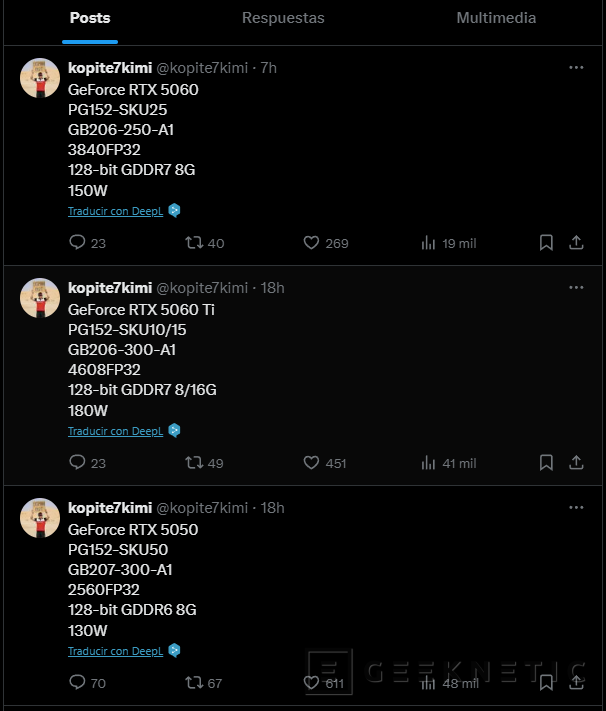The height and width of the screenshot is (711, 606).
Task: Bookmark the RTX 5060 Ti post
Action: (546, 463)
